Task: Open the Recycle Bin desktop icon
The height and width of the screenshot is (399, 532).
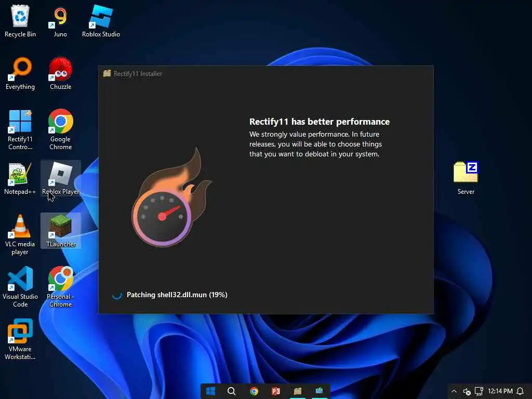Action: (20, 21)
